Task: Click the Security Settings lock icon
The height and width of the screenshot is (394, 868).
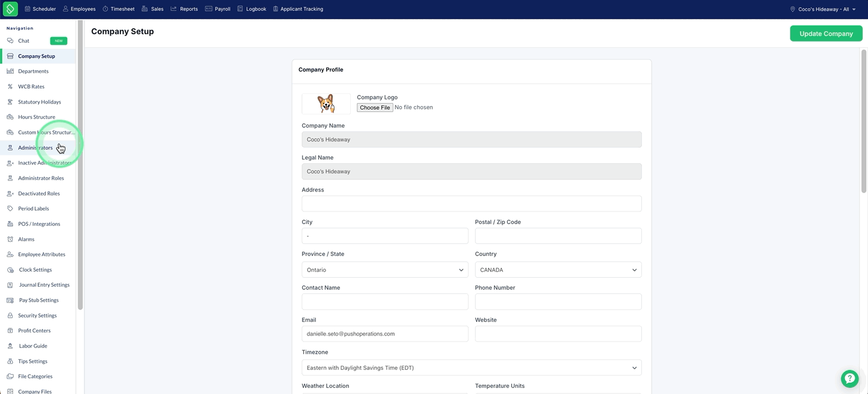Action: click(x=10, y=316)
